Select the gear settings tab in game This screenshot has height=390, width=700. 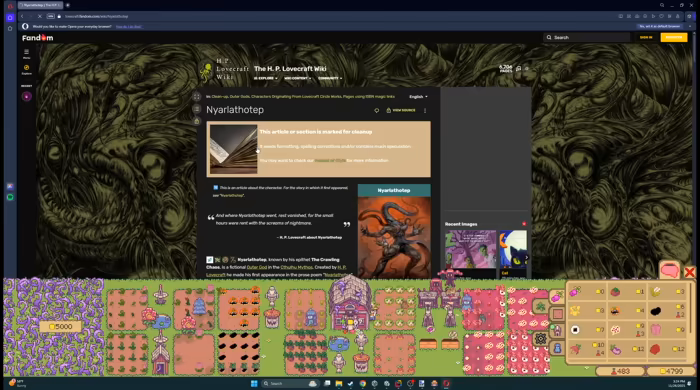click(x=540, y=339)
